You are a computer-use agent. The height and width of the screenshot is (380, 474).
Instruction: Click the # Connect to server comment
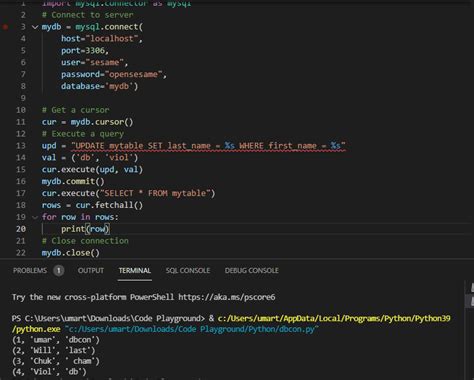(88, 15)
